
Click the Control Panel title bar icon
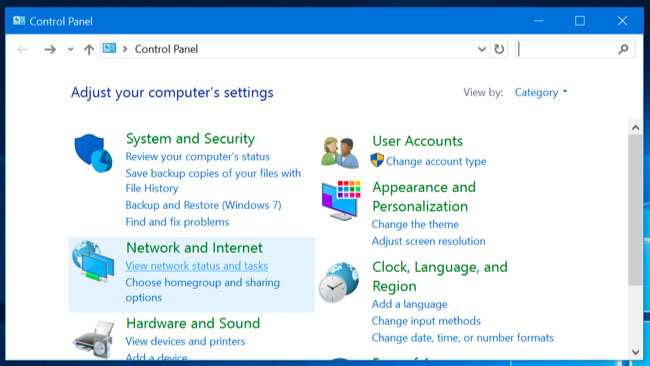19,21
